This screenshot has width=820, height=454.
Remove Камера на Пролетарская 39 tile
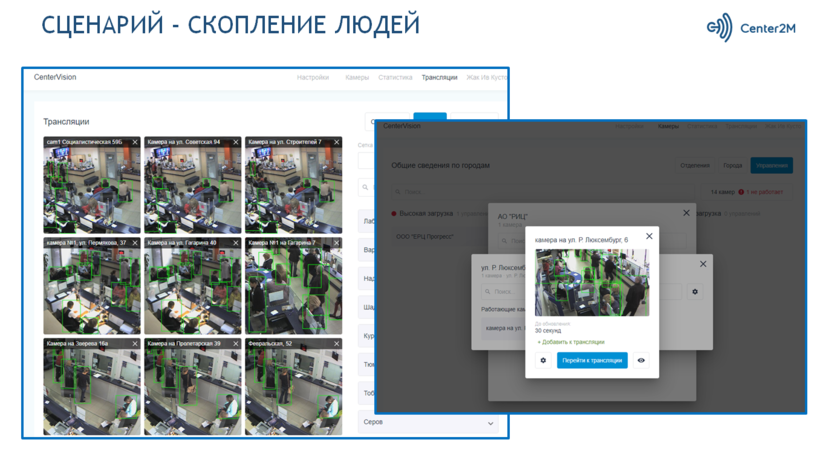(x=236, y=344)
